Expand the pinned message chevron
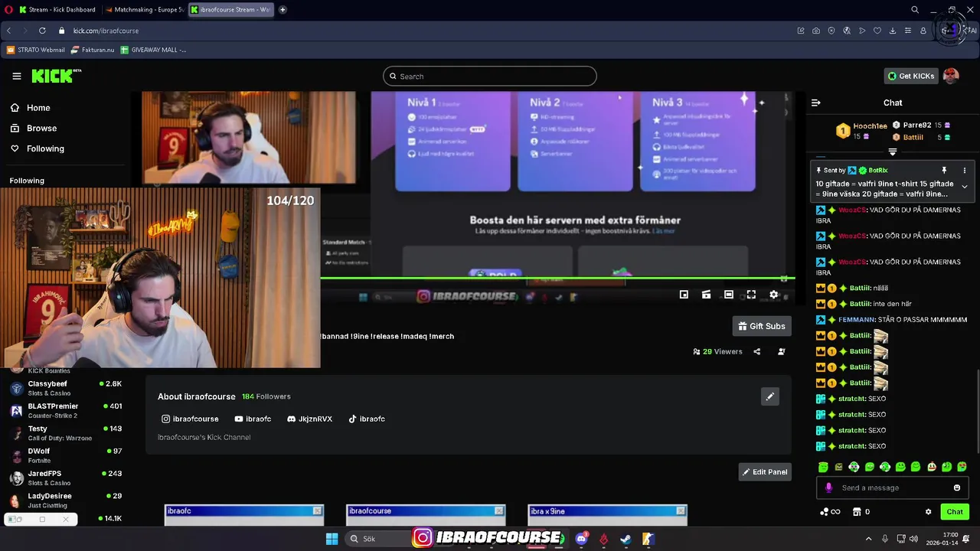This screenshot has height=551, width=980. click(x=964, y=187)
